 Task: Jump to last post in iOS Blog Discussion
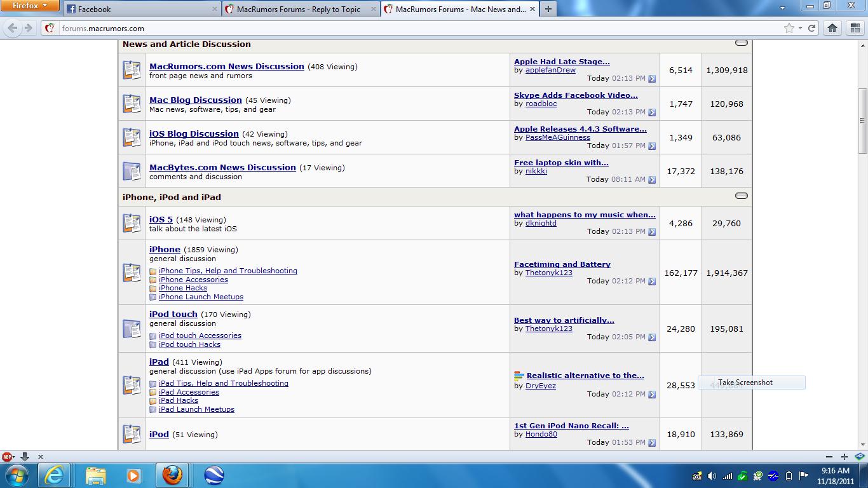point(652,146)
